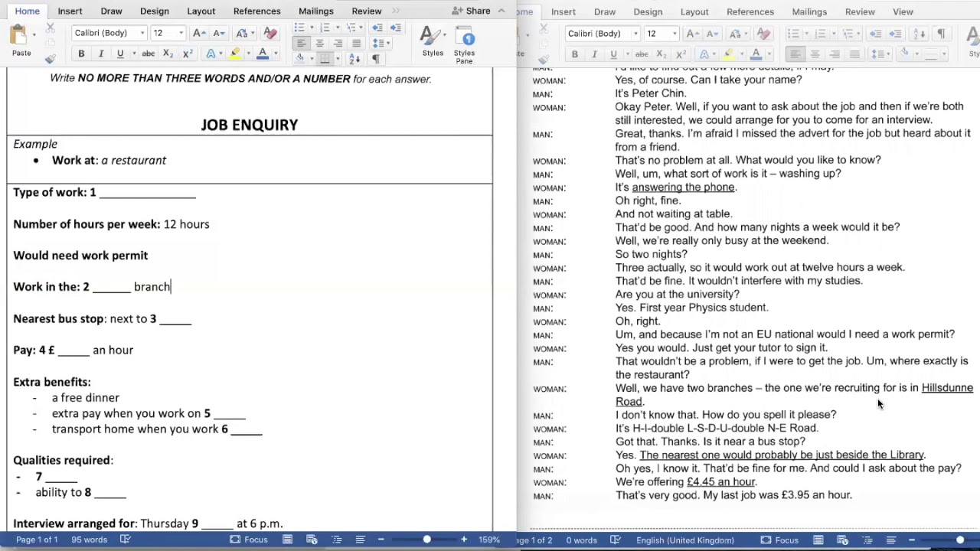The width and height of the screenshot is (980, 551).
Task: Click Share button in left window
Action: [x=470, y=11]
